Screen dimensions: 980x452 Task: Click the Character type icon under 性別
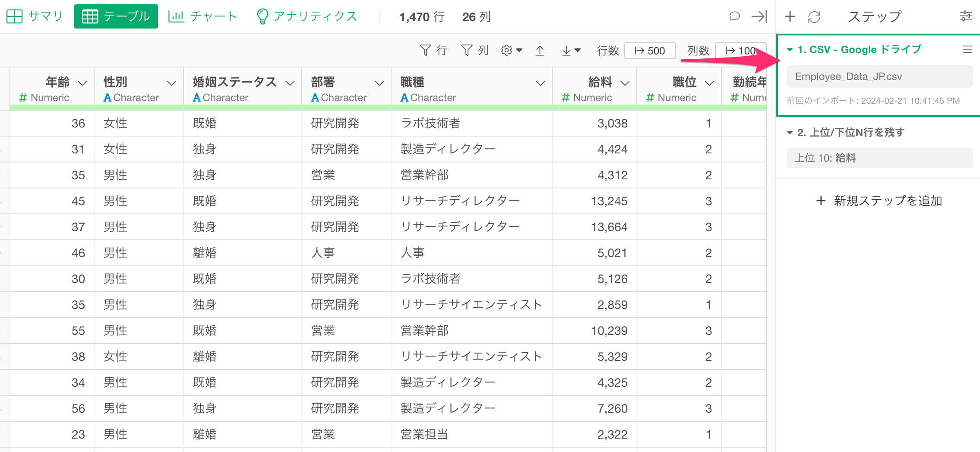[107, 98]
